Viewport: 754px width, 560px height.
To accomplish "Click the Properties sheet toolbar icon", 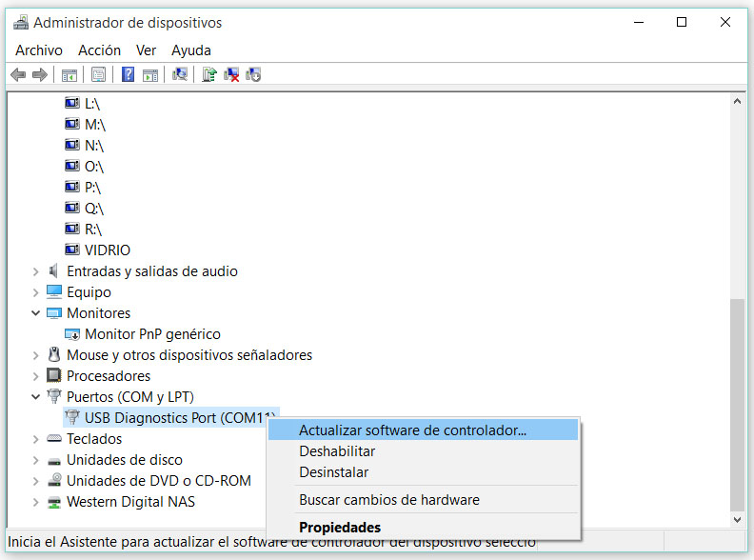I will pyautogui.click(x=98, y=74).
